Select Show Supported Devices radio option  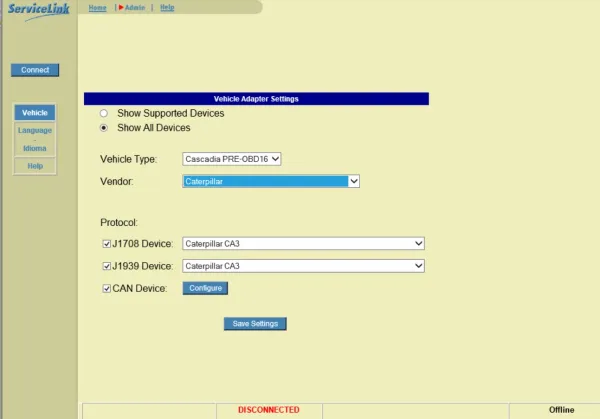click(105, 114)
